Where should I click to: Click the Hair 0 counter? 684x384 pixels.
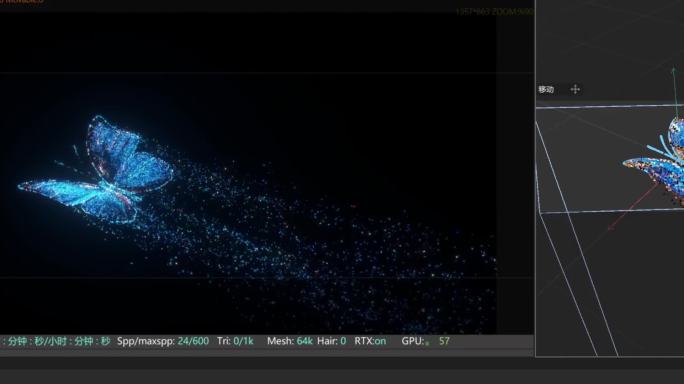pos(332,341)
